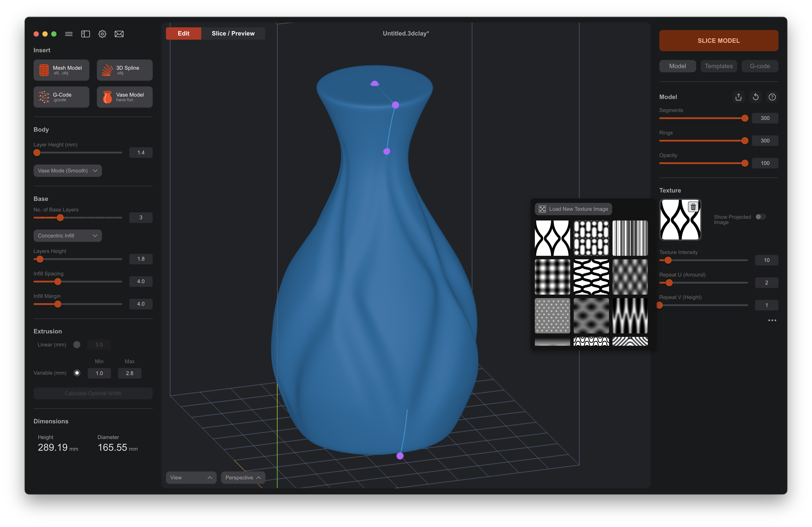Select the Linear (mm) extrusion radio button
812x527 pixels.
click(x=77, y=345)
